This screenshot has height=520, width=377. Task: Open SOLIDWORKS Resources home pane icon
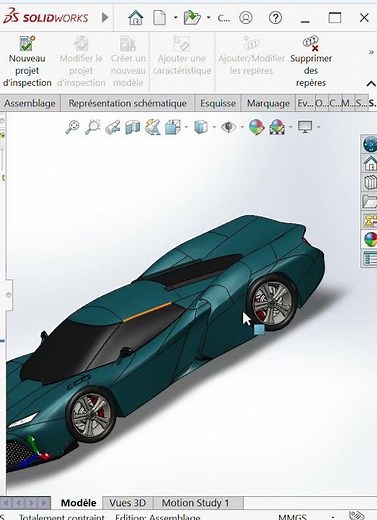[370, 164]
